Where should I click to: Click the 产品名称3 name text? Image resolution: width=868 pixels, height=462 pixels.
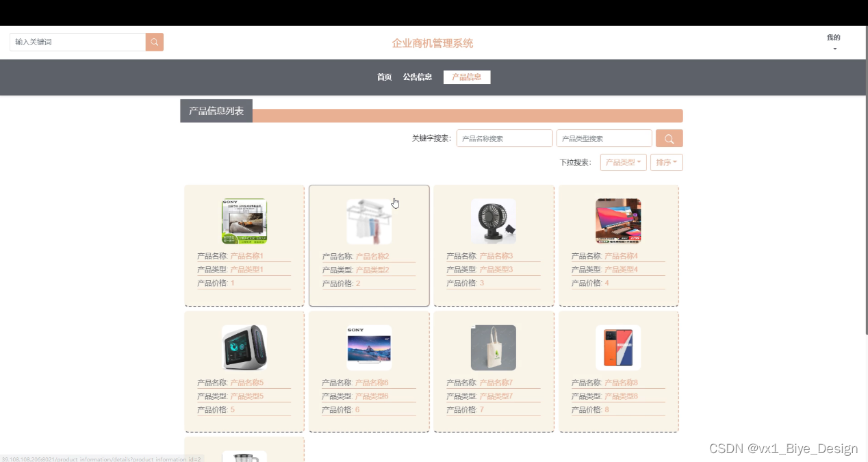tap(496, 256)
